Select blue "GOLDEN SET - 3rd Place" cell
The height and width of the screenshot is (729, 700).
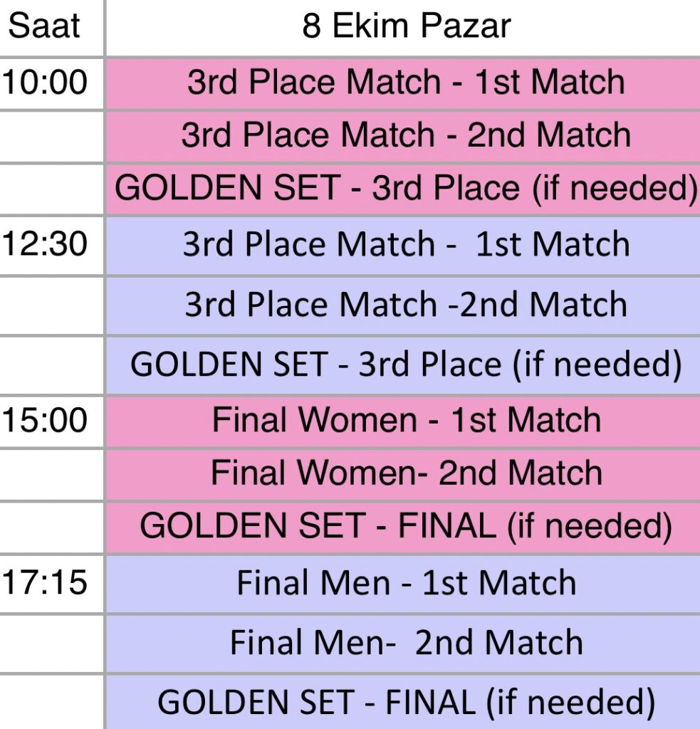pyautogui.click(x=407, y=365)
